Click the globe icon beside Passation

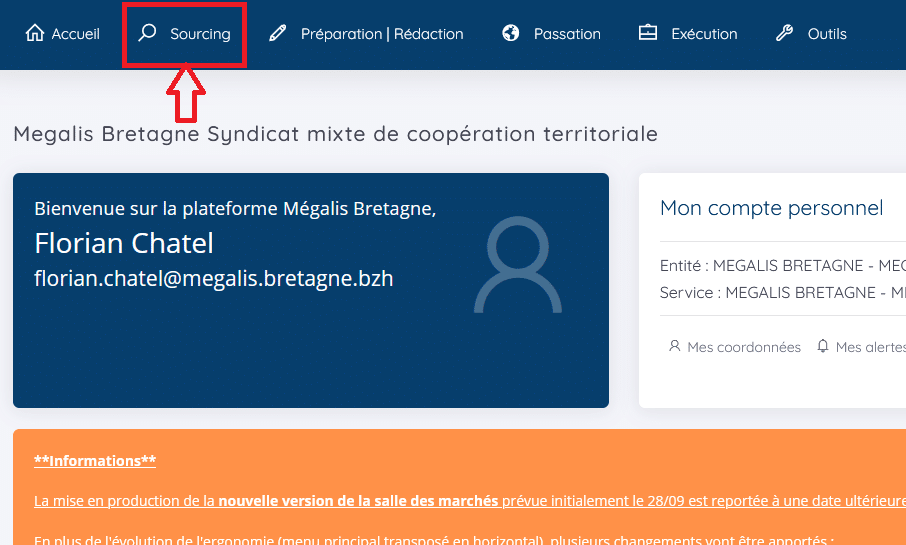point(510,33)
